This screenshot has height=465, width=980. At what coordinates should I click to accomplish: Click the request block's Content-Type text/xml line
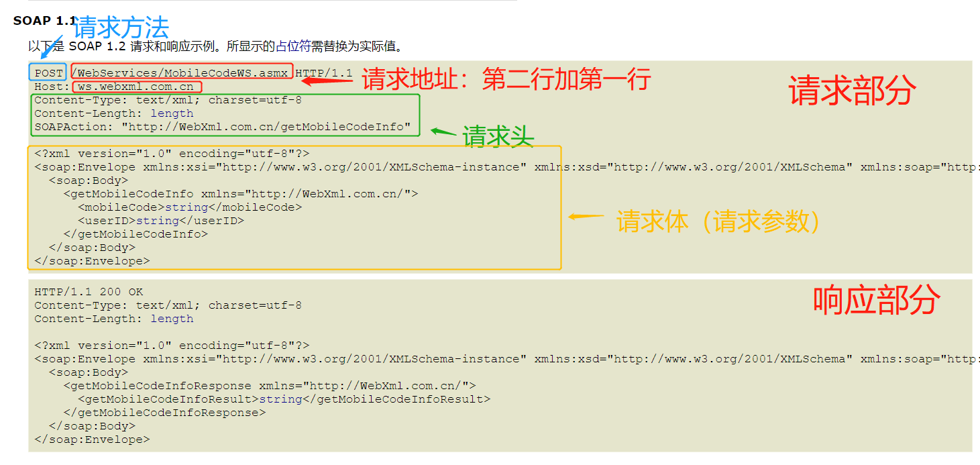pyautogui.click(x=168, y=100)
